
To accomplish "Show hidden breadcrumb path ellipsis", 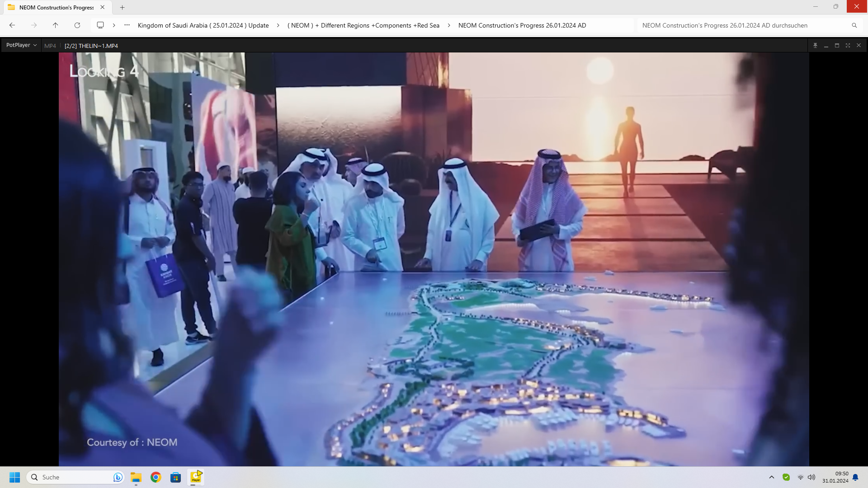I will pos(127,25).
